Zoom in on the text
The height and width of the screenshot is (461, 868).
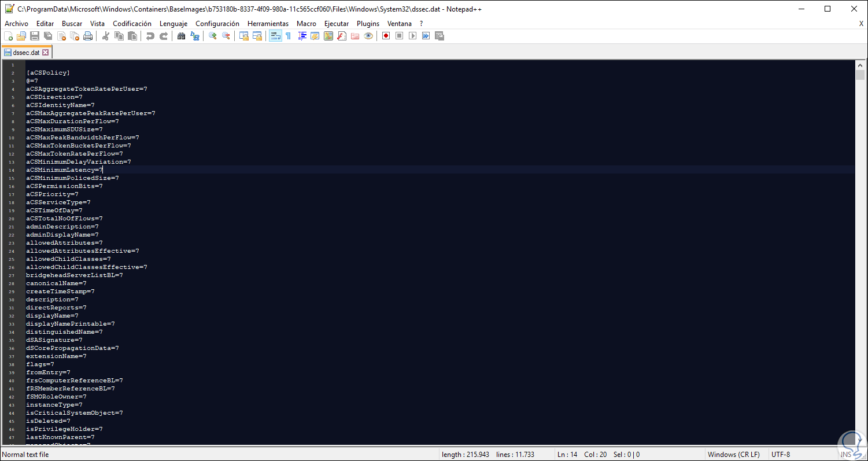(213, 36)
